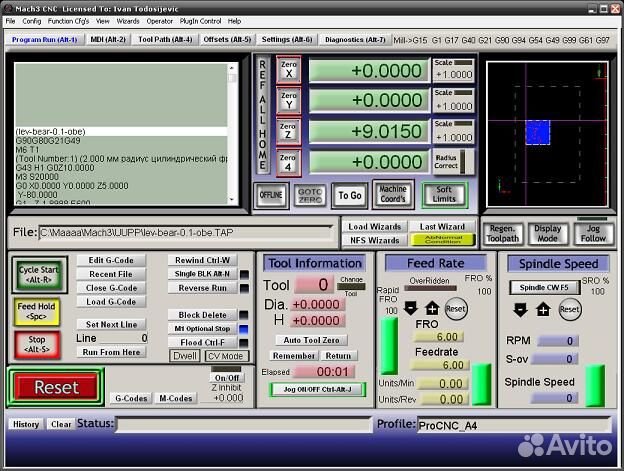Zero the Z axis
The image size is (624, 471).
288,131
